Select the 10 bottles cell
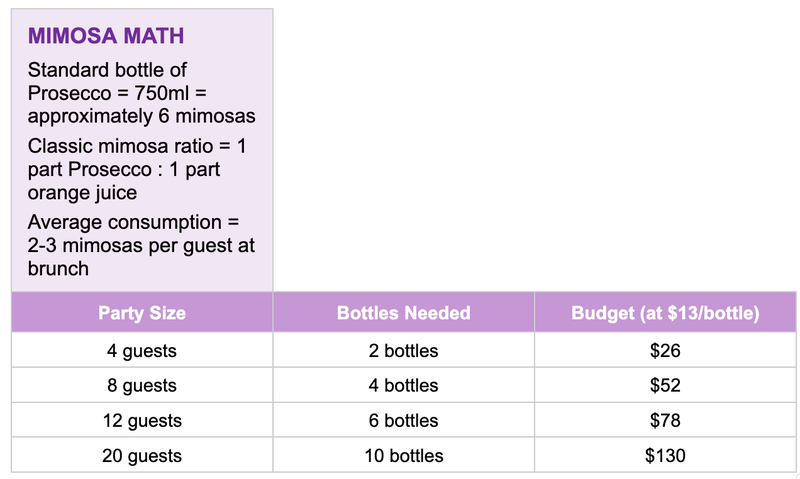 pos(403,456)
